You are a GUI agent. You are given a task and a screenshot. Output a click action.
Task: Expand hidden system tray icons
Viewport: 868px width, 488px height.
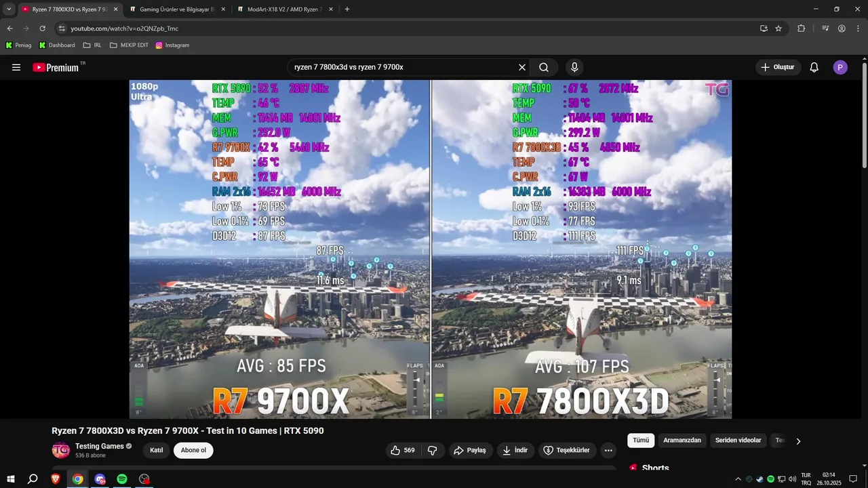738,479
